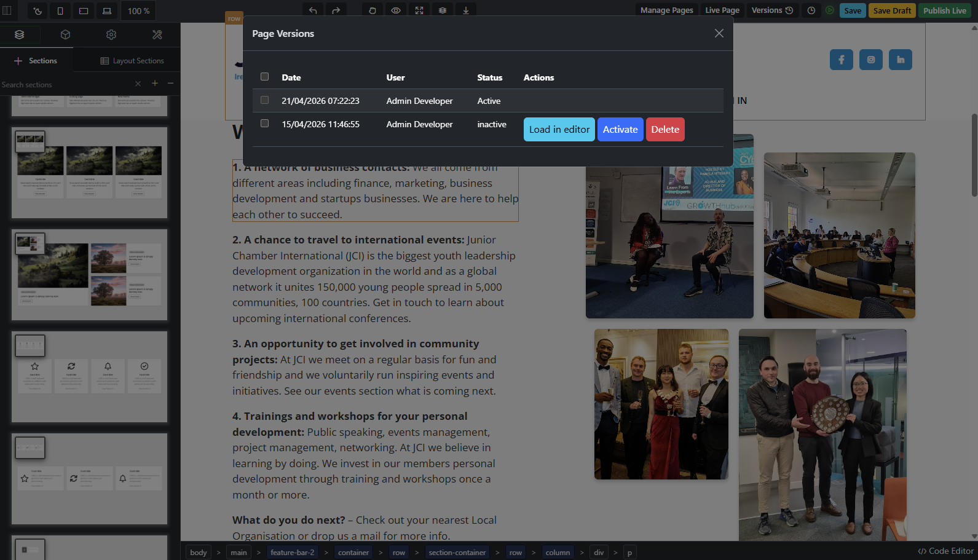Switch to dark mode moon icon

point(37,11)
